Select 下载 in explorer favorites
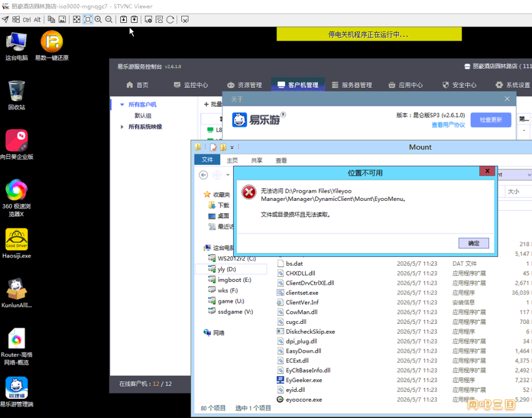The image size is (532, 418). [219, 205]
